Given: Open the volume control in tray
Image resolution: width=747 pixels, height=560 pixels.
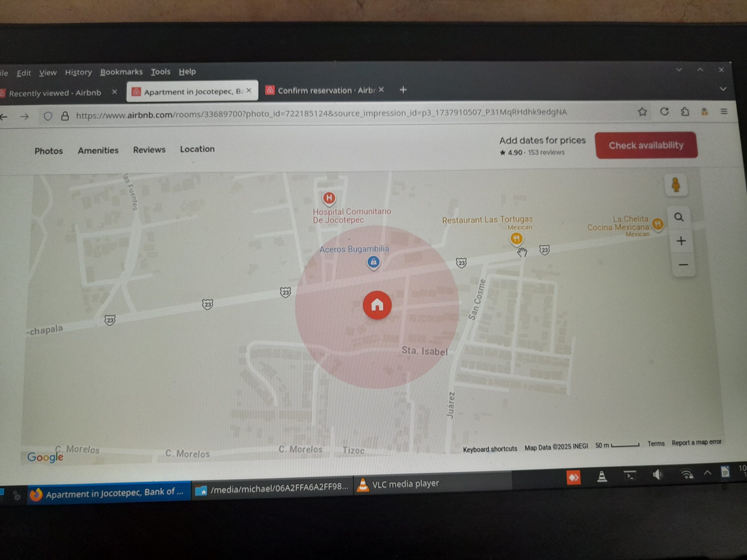Looking at the screenshot, I should (x=657, y=475).
